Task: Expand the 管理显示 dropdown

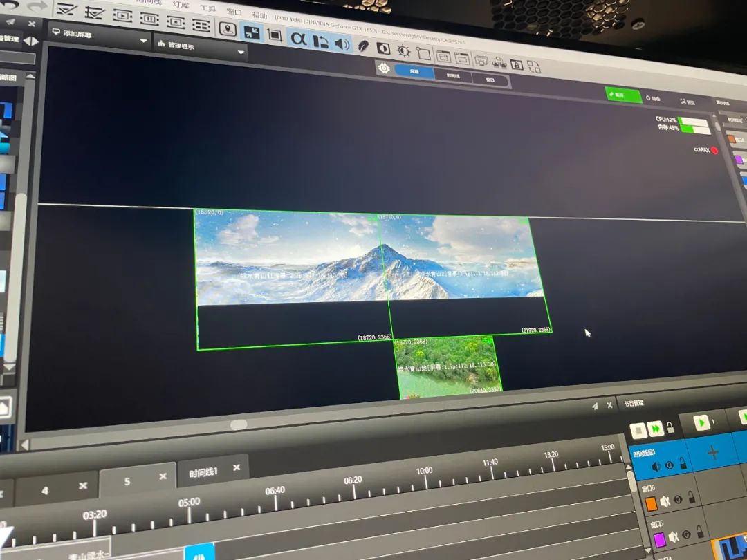Action: (x=241, y=52)
